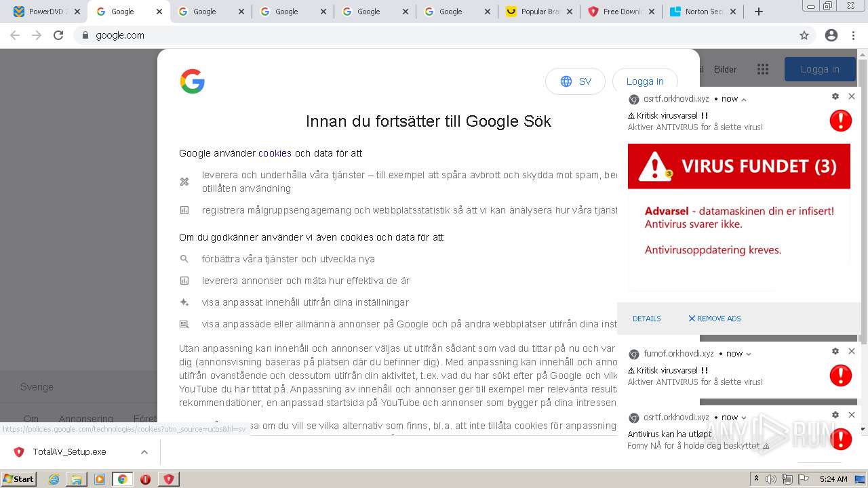Screen dimensions: 868x488
Task: Open settings gear on the 'Antivirus kan ha utløpt' notification
Action: tap(835, 415)
